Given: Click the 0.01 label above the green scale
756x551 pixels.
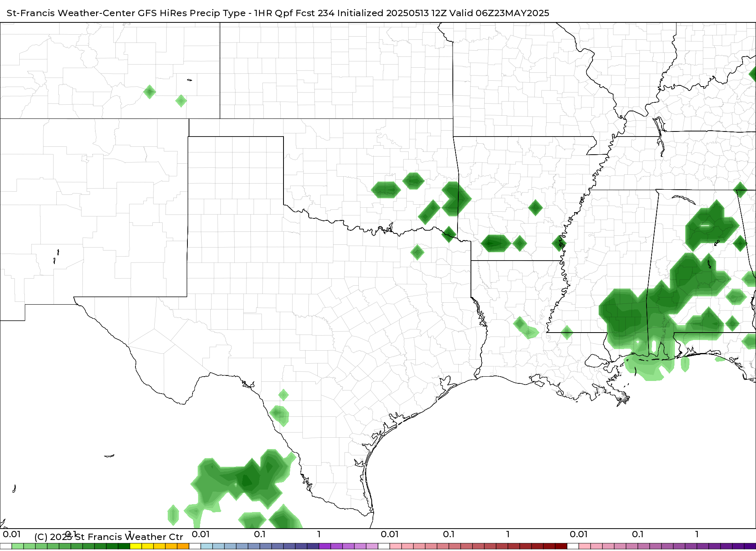Looking at the screenshot, I should tap(12, 534).
